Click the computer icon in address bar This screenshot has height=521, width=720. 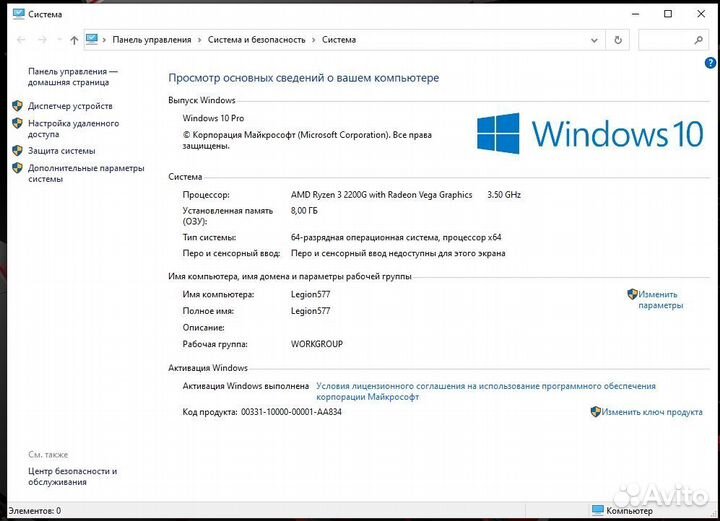92,39
